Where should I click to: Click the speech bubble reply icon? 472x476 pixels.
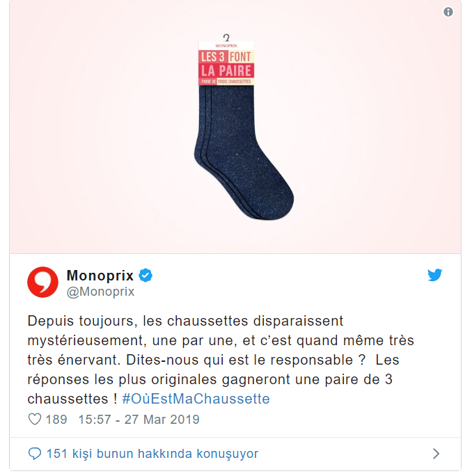point(35,454)
